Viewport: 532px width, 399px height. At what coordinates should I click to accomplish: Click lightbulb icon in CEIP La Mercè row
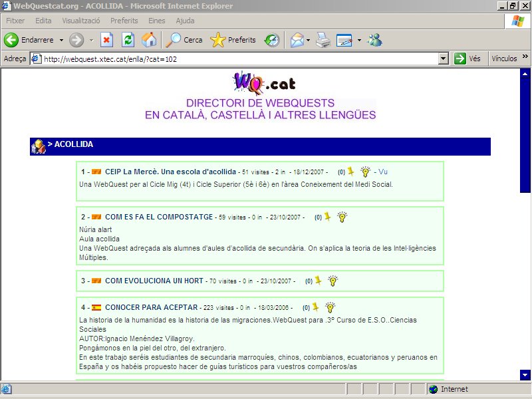[365, 172]
